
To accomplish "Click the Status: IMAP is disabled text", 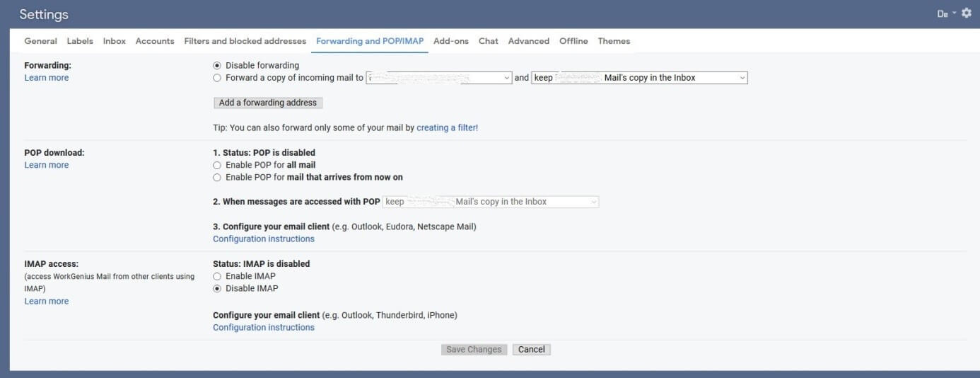I will [262, 264].
